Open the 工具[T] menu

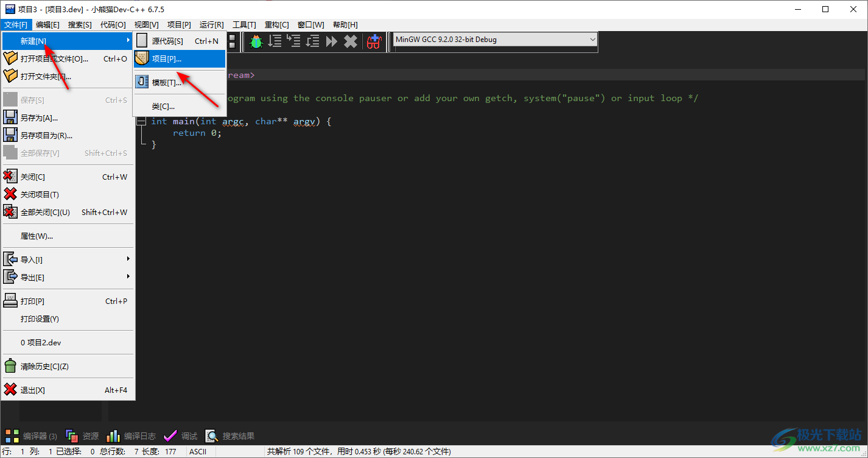click(244, 25)
